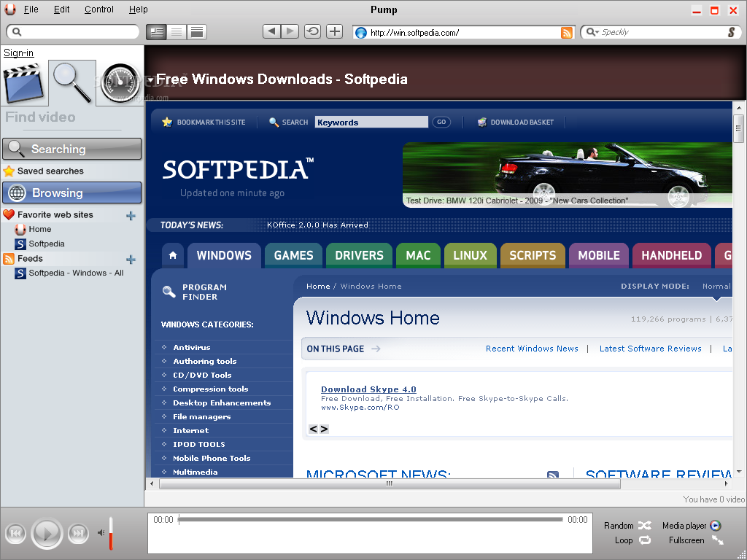Open Download Skype 4.0 link

click(368, 389)
